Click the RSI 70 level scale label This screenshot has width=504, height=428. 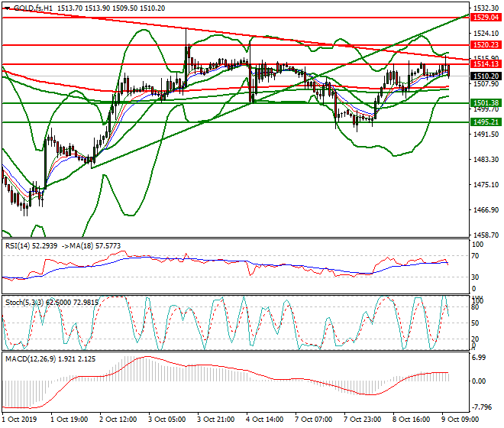click(x=476, y=256)
